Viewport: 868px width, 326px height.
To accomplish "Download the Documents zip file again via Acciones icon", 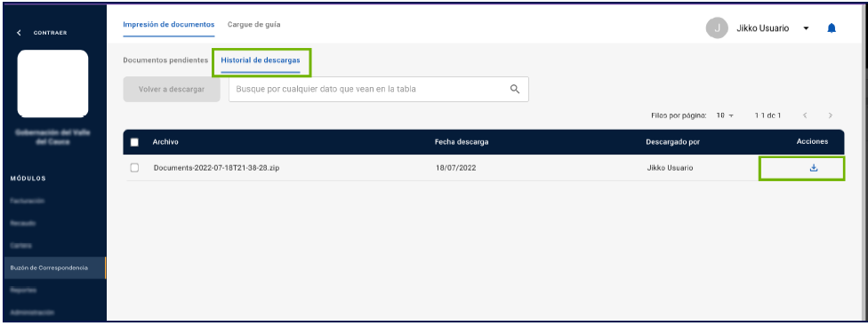I will click(x=813, y=168).
